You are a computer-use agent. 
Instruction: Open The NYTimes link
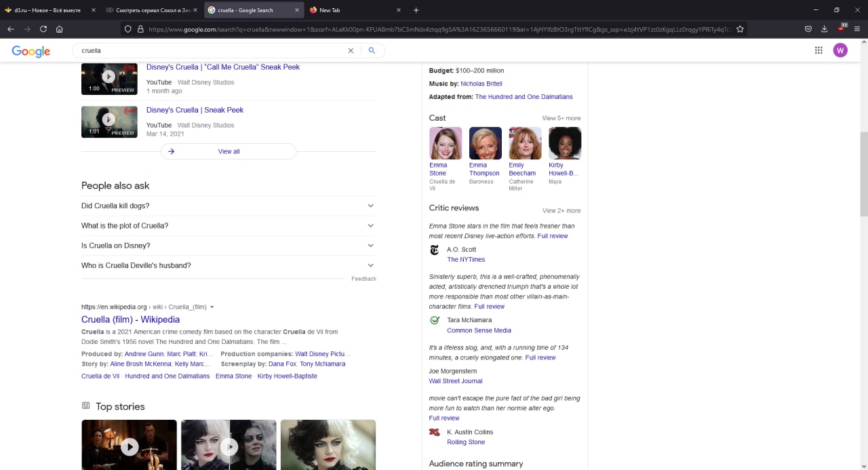tap(466, 260)
